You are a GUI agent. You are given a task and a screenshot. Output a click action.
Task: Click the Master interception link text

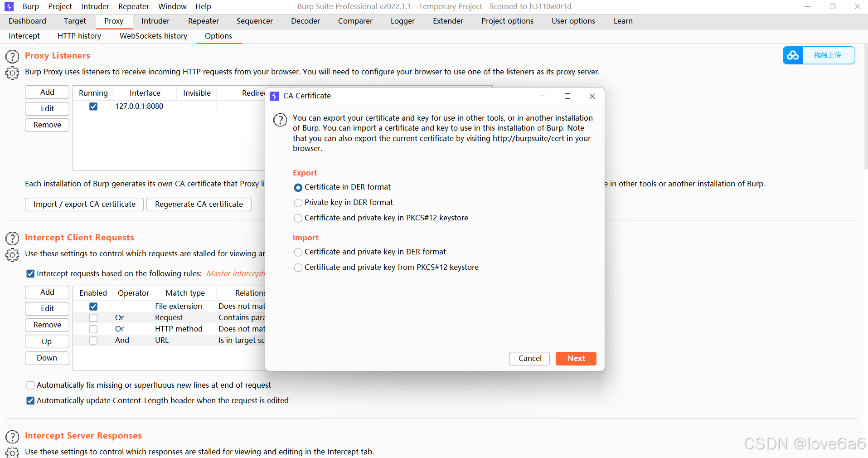point(235,274)
